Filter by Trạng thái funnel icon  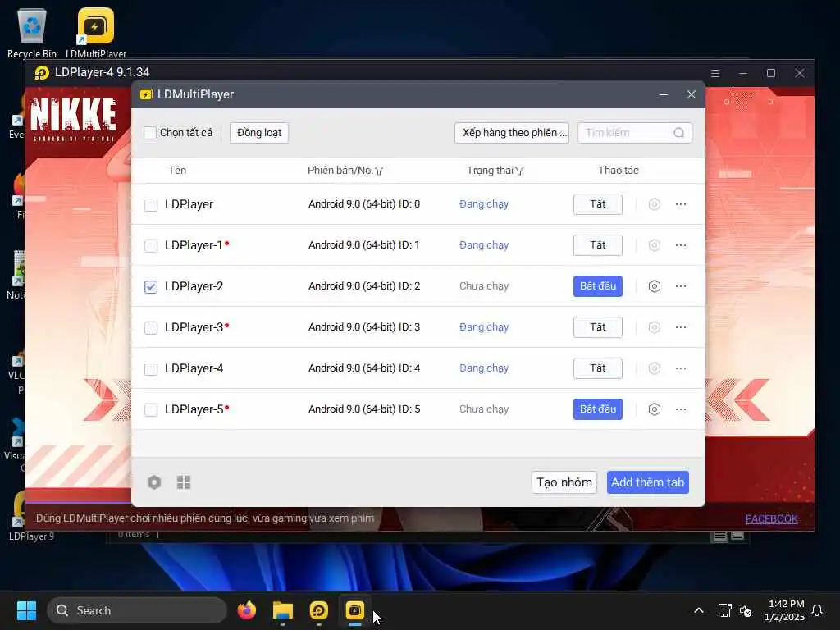pyautogui.click(x=519, y=171)
